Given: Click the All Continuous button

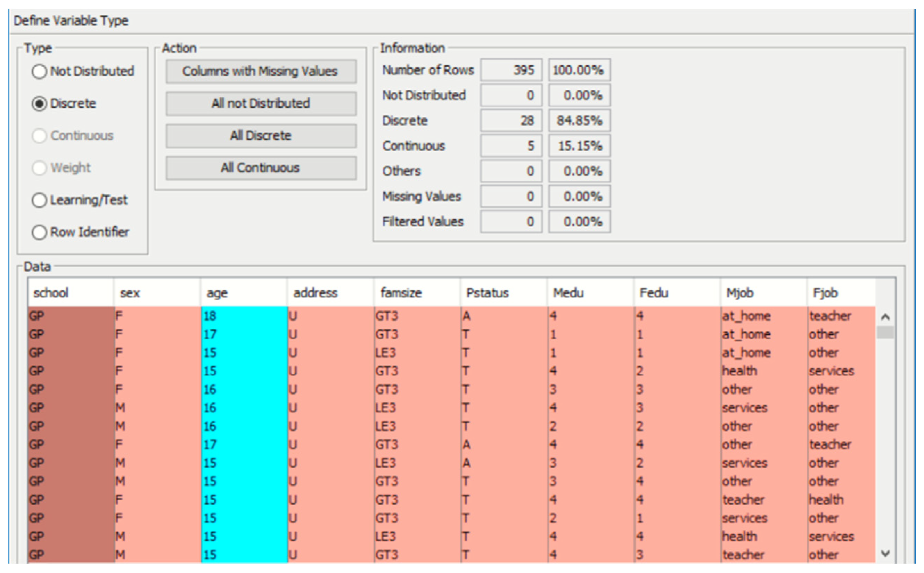Looking at the screenshot, I should tap(261, 168).
